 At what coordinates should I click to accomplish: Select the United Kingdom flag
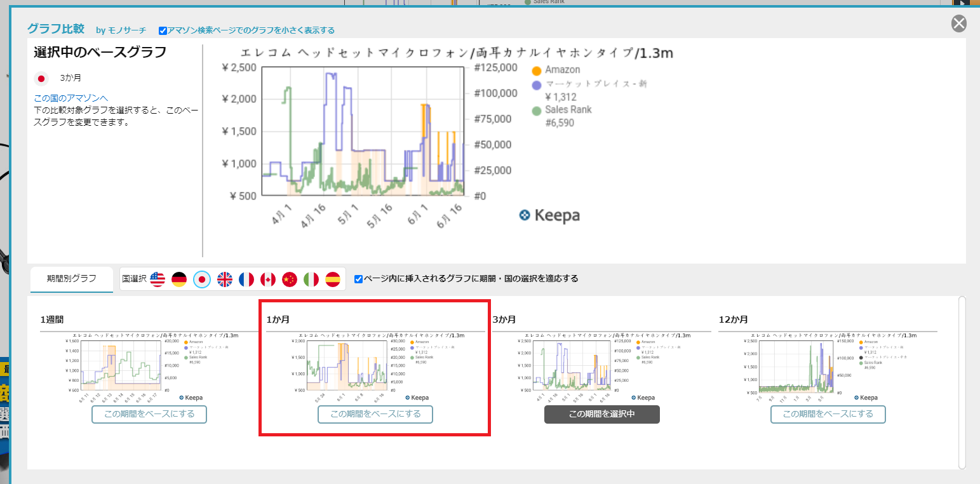coord(225,279)
